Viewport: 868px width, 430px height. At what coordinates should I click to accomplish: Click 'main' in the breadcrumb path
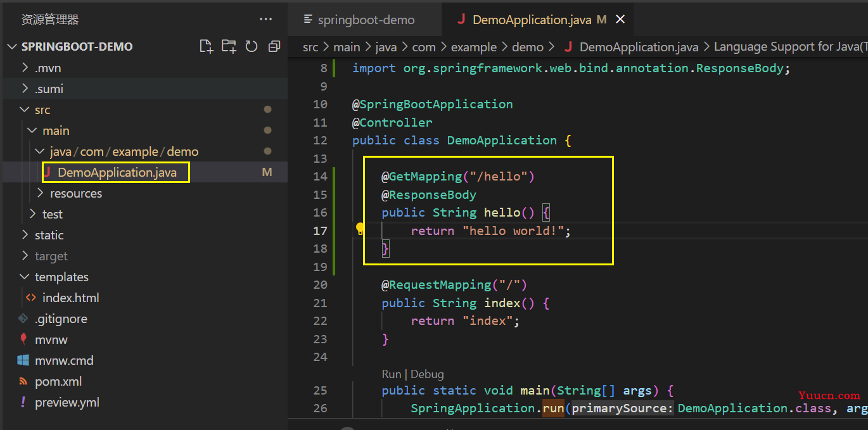[347, 47]
